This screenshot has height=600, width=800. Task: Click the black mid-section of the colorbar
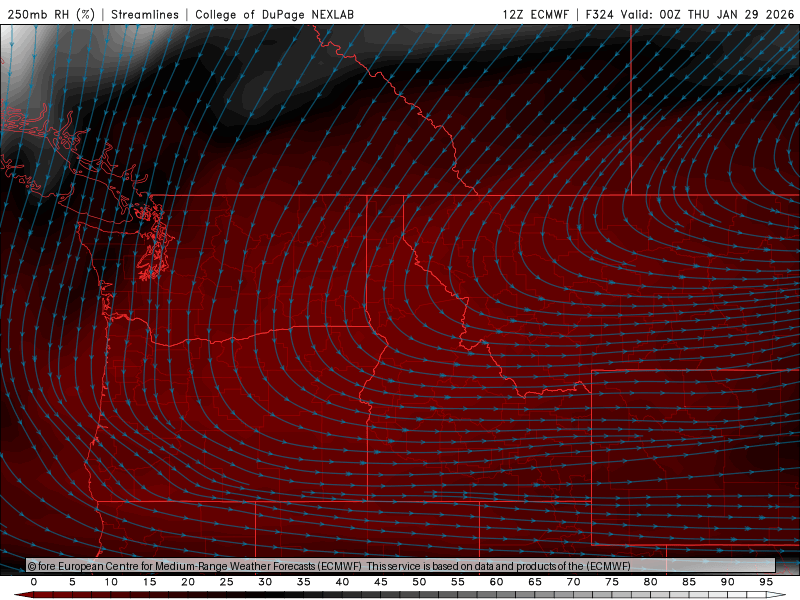(265, 595)
